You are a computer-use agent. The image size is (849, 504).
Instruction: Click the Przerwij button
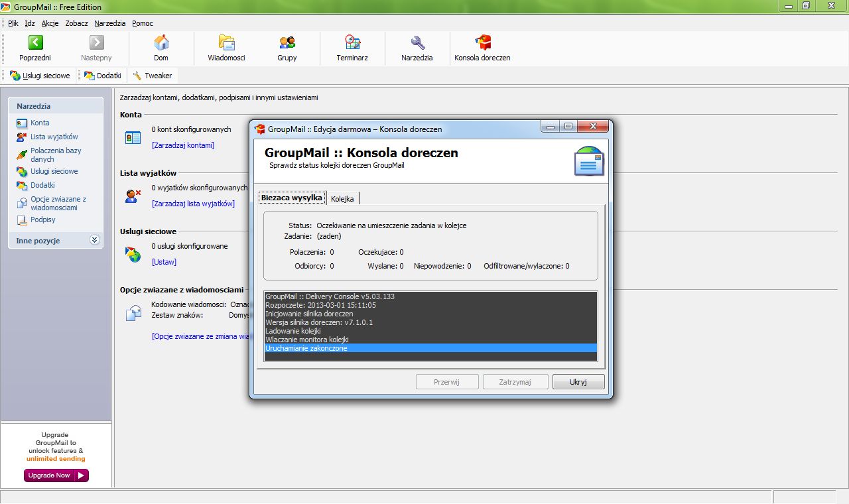[x=447, y=382]
